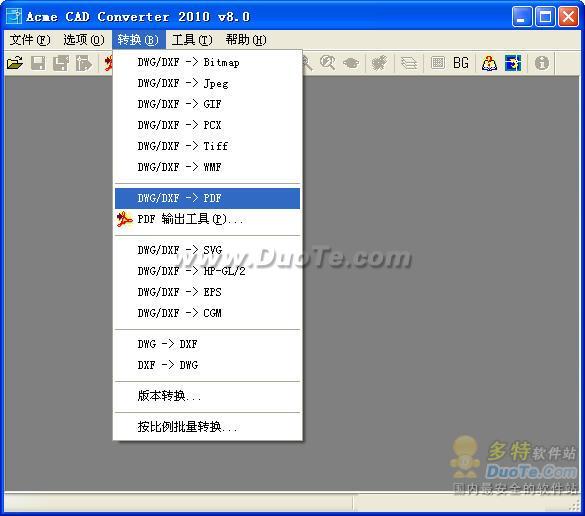Click the pan/orbit view icon
Screen dimensions: 585x516
351,63
